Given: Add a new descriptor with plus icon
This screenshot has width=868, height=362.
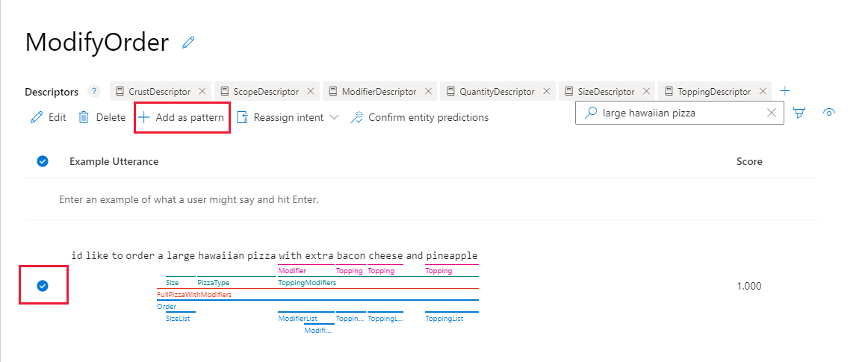Looking at the screenshot, I should click(x=784, y=91).
